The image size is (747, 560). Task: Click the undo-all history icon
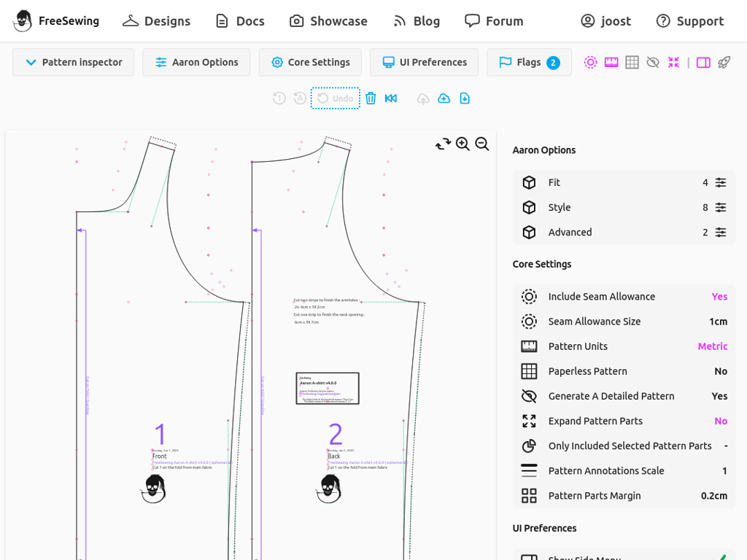click(x=300, y=98)
